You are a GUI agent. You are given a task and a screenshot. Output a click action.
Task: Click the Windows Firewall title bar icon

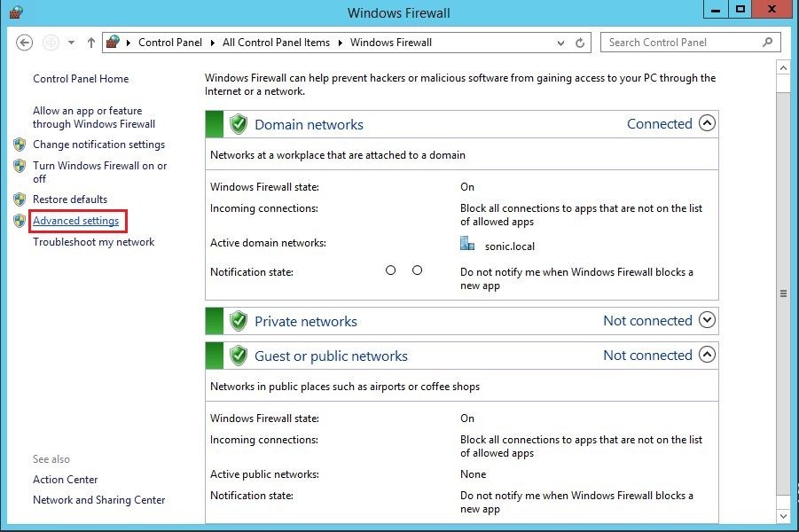(16, 12)
